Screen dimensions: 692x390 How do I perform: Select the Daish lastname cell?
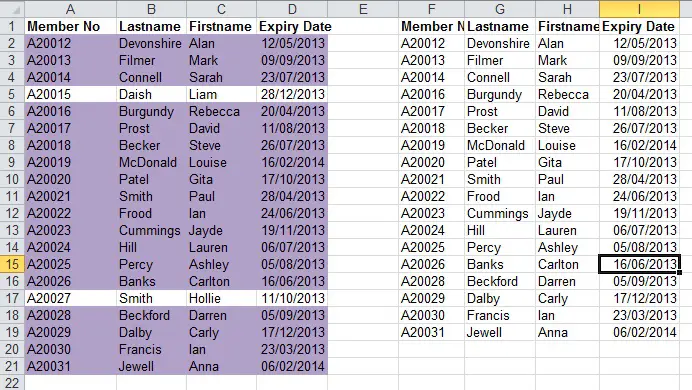pos(151,94)
